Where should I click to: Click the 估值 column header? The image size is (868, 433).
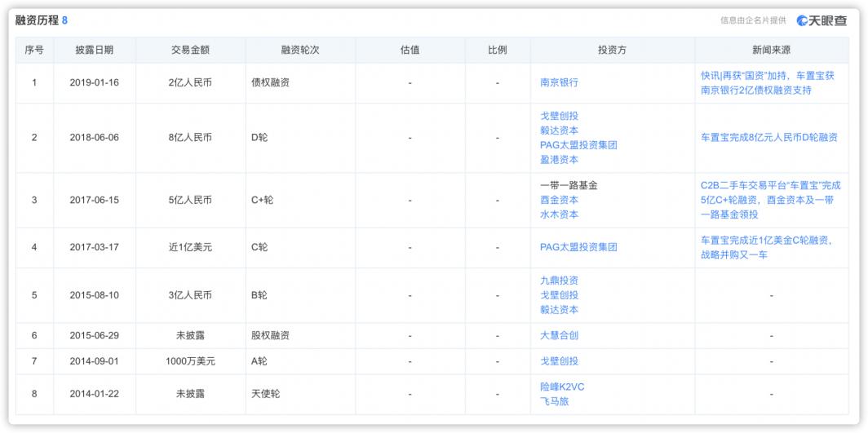coord(410,50)
